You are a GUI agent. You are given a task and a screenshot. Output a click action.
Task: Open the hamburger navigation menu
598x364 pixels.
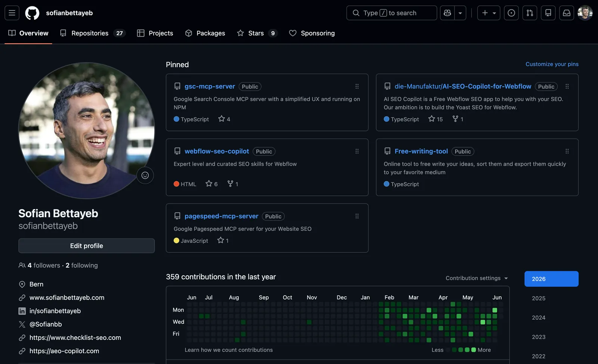[x=12, y=13]
